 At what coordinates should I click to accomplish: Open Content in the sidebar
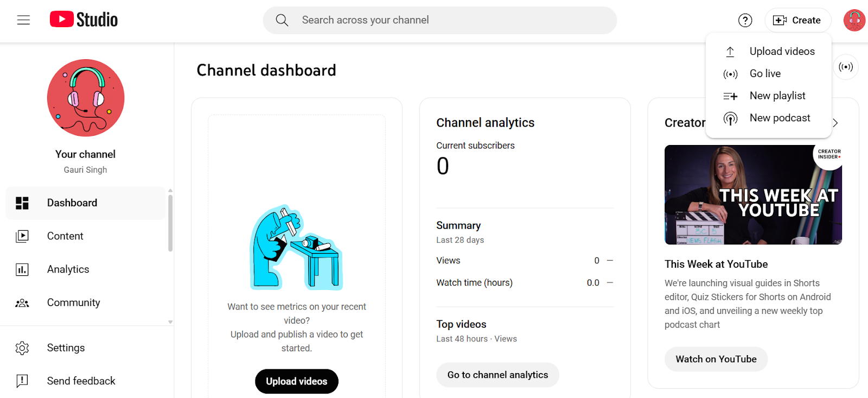[86, 236]
